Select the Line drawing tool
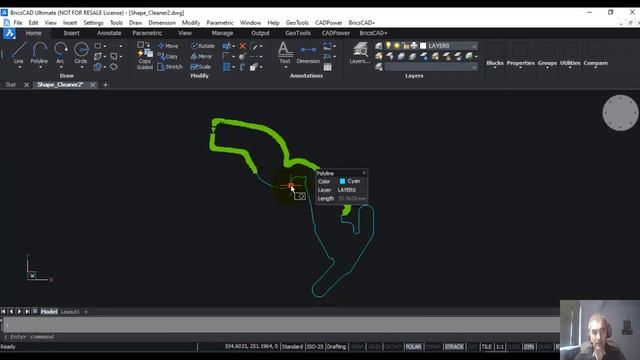Viewport: 640px width, 360px height. point(18,52)
